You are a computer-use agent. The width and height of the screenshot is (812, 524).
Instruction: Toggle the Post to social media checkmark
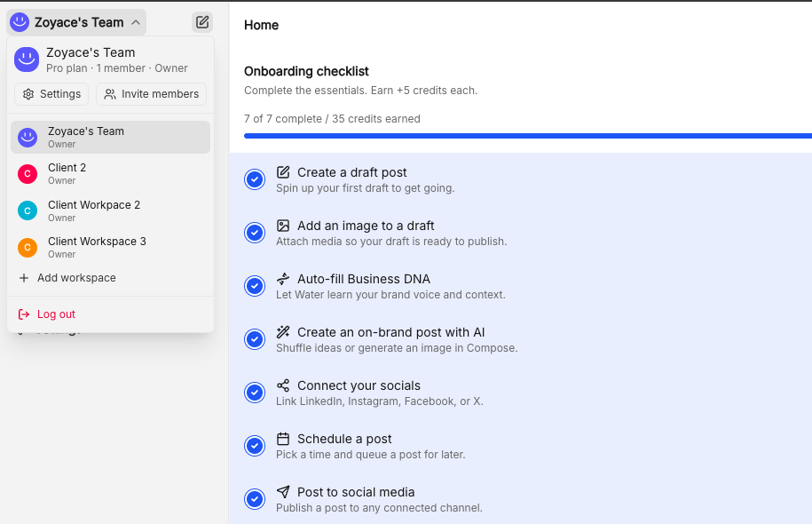[x=255, y=498]
